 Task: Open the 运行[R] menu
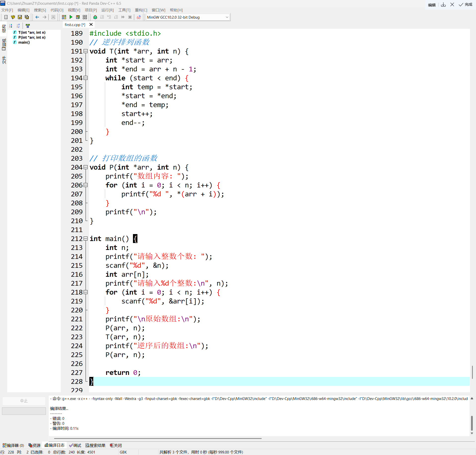tap(107, 10)
